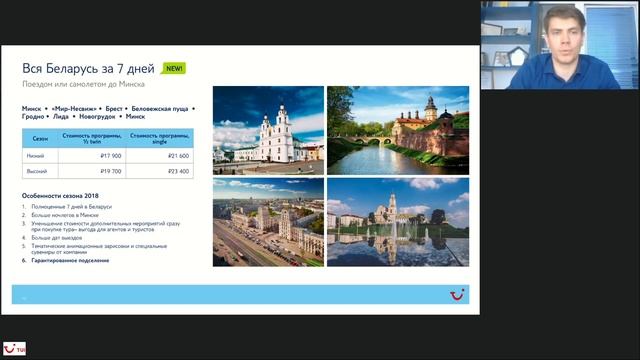Click 'Гродно' in the route list
640x360 pixels.
tap(33, 116)
